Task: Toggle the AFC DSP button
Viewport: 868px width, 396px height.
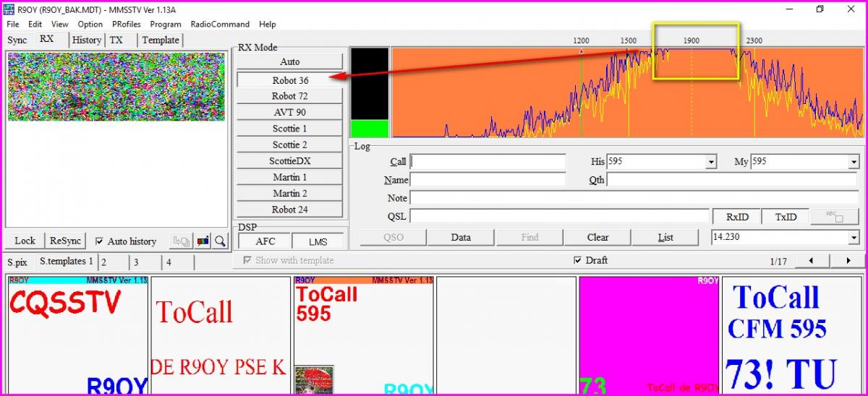Action: point(265,242)
